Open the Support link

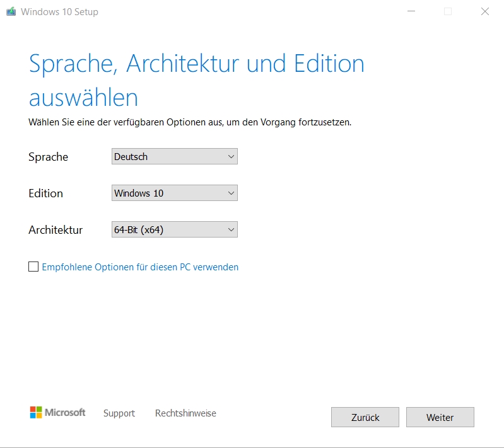click(x=119, y=413)
